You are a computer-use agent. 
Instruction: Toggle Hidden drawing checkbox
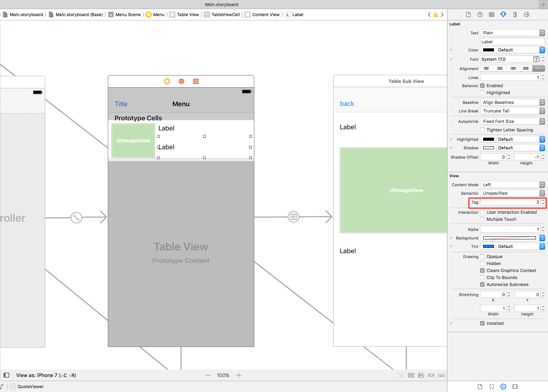(x=482, y=263)
